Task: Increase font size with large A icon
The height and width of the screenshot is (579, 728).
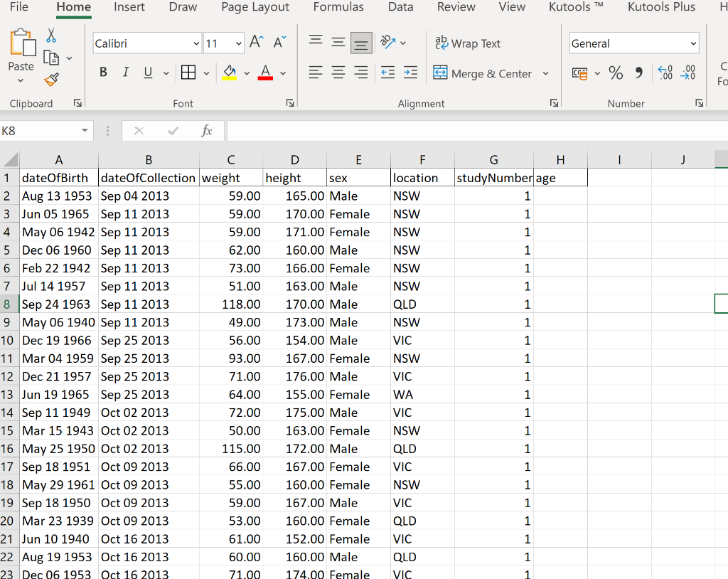Action: pyautogui.click(x=256, y=42)
